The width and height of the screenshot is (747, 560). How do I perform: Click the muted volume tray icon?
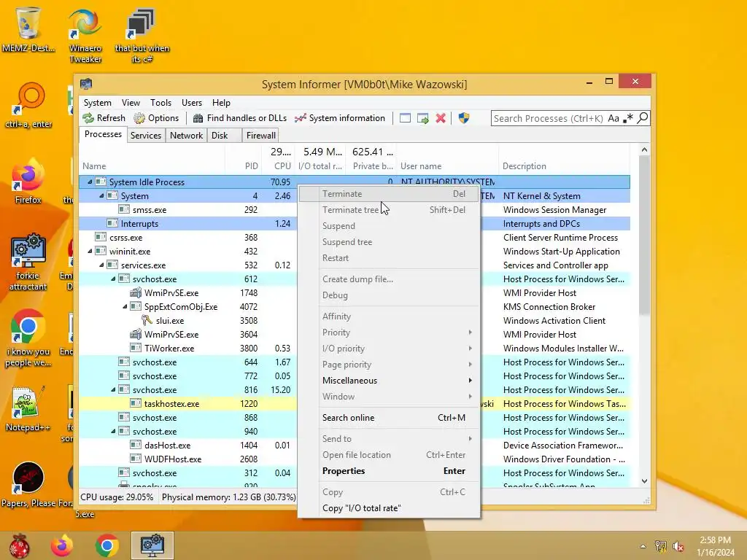tap(678, 546)
